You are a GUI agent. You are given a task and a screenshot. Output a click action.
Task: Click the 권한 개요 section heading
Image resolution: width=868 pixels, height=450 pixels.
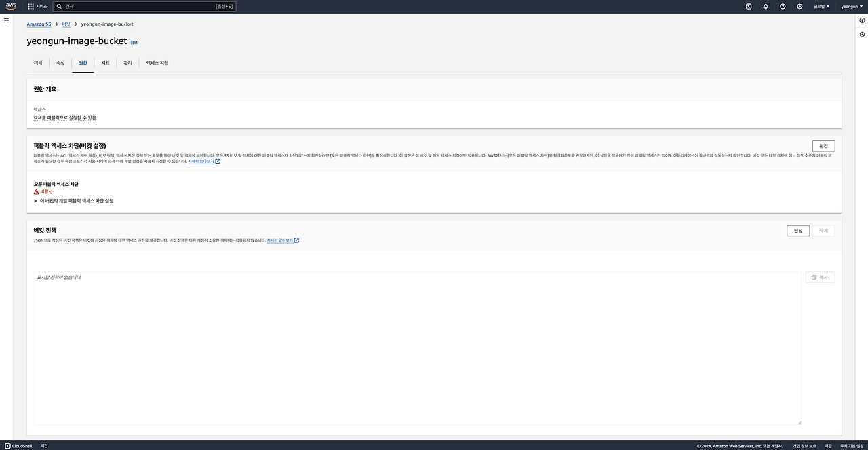tap(45, 89)
